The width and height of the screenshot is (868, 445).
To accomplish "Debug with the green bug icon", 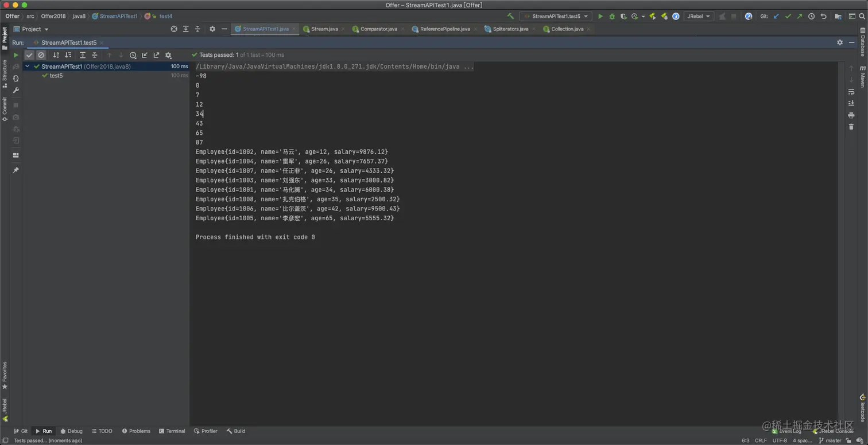I will (612, 17).
